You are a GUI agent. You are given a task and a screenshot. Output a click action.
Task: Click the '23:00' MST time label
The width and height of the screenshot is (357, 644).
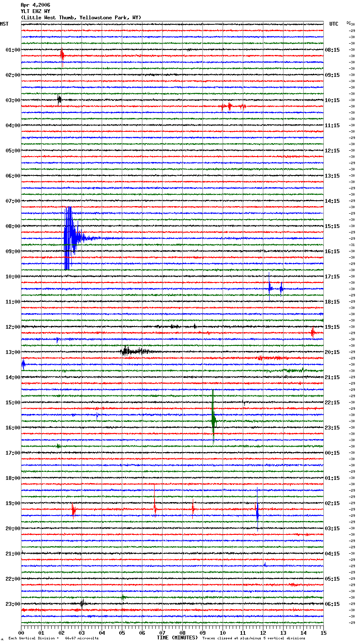[x=13, y=604]
